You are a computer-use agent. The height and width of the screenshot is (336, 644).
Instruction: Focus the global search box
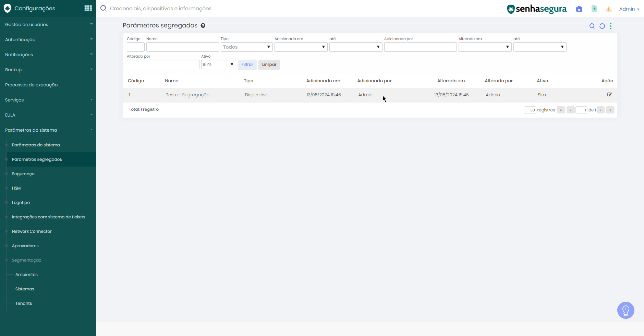click(x=160, y=9)
